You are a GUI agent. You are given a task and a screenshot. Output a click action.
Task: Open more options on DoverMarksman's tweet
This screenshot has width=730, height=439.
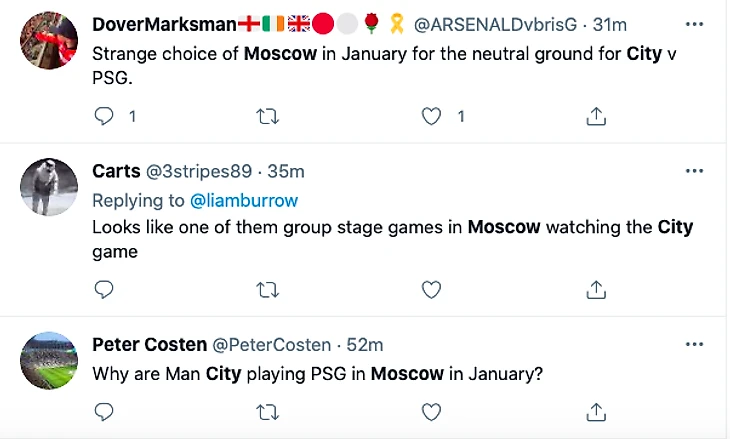tap(694, 23)
